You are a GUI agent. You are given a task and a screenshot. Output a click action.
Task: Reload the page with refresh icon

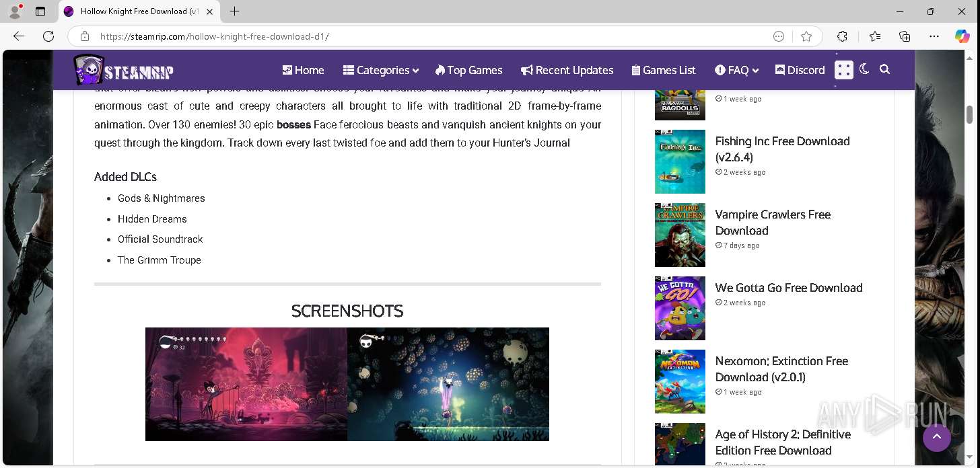pos(48,36)
